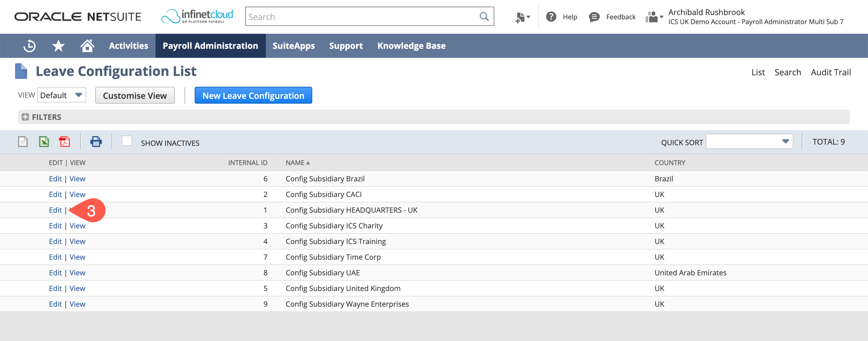Click the New Leave Configuration button
The width and height of the screenshot is (868, 341).
tap(253, 95)
